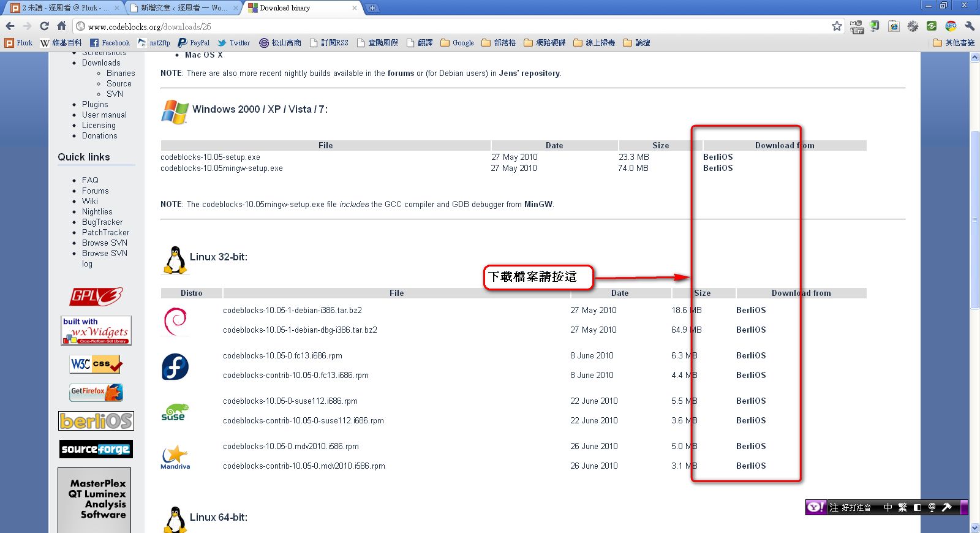Screen dimensions: 980x533
Task: Open the Jens' repository link
Action: point(529,73)
